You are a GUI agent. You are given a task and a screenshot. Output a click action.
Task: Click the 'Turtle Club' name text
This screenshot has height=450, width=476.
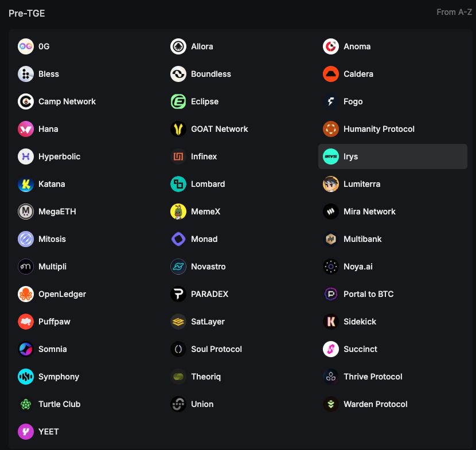coord(60,404)
